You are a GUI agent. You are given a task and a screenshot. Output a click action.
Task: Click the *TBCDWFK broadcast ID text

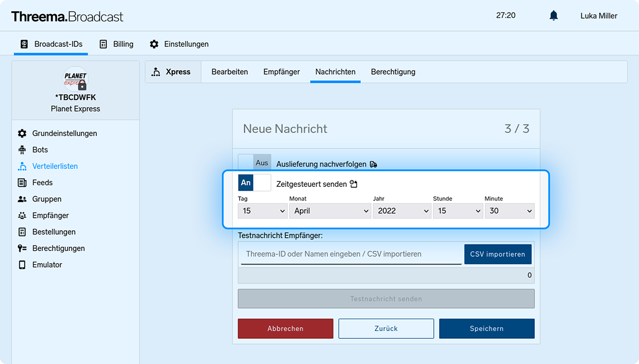tap(76, 97)
